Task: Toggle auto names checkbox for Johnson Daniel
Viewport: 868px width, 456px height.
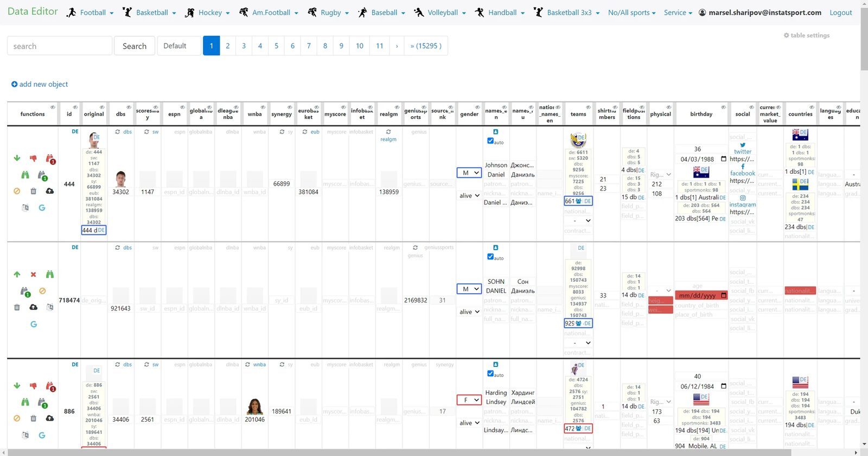Action: (490, 141)
